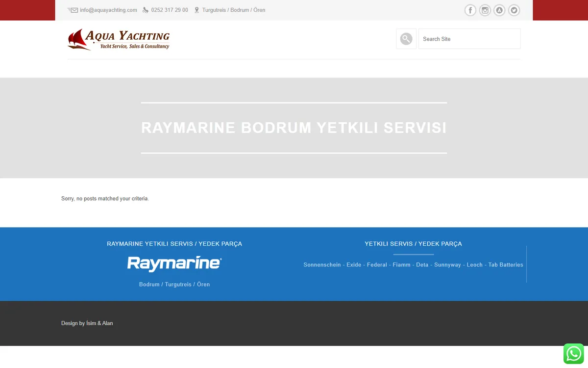Click the Design by İsim & Alan credit
The width and height of the screenshot is (588, 368).
click(87, 323)
